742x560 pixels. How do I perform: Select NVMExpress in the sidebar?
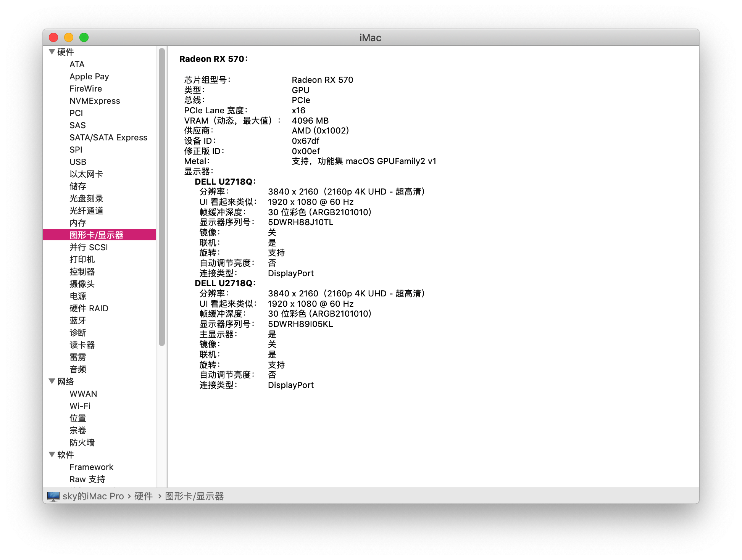(x=95, y=101)
